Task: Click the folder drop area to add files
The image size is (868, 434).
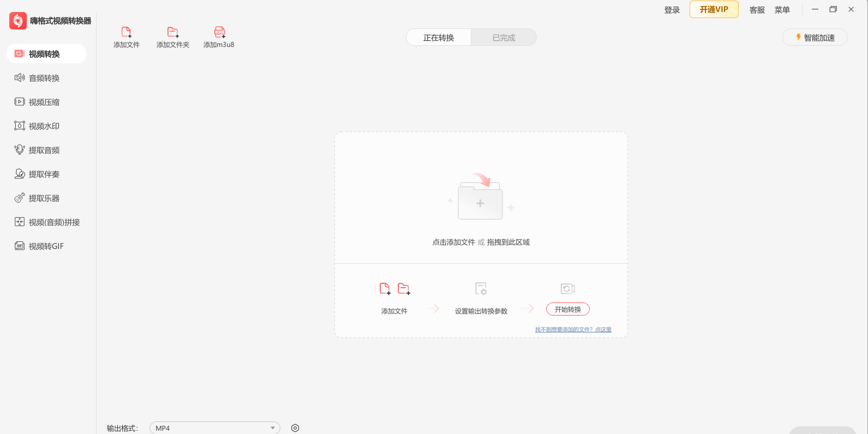Action: tap(480, 203)
